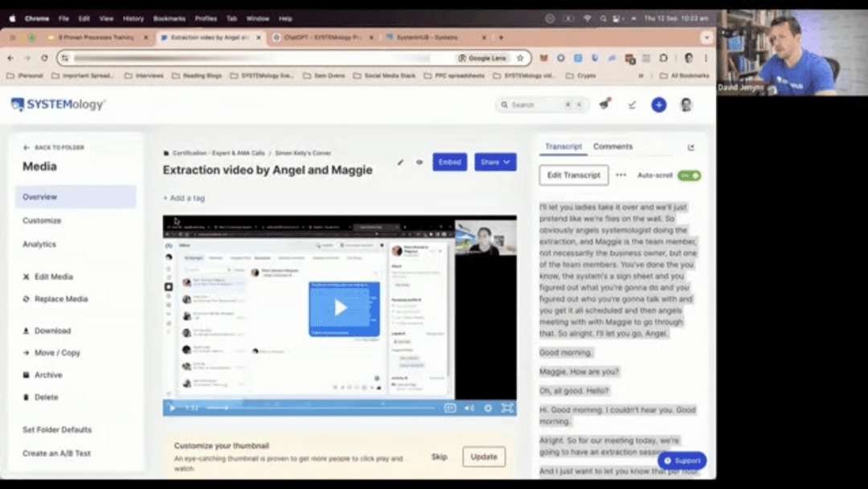Toggle the eye visibility icon next to the title
The image size is (868, 489).
[419, 162]
